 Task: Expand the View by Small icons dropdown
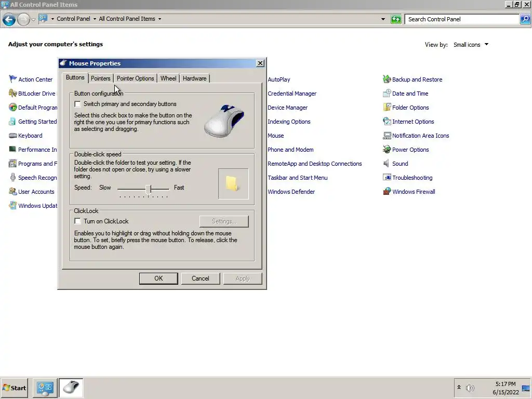tap(471, 45)
